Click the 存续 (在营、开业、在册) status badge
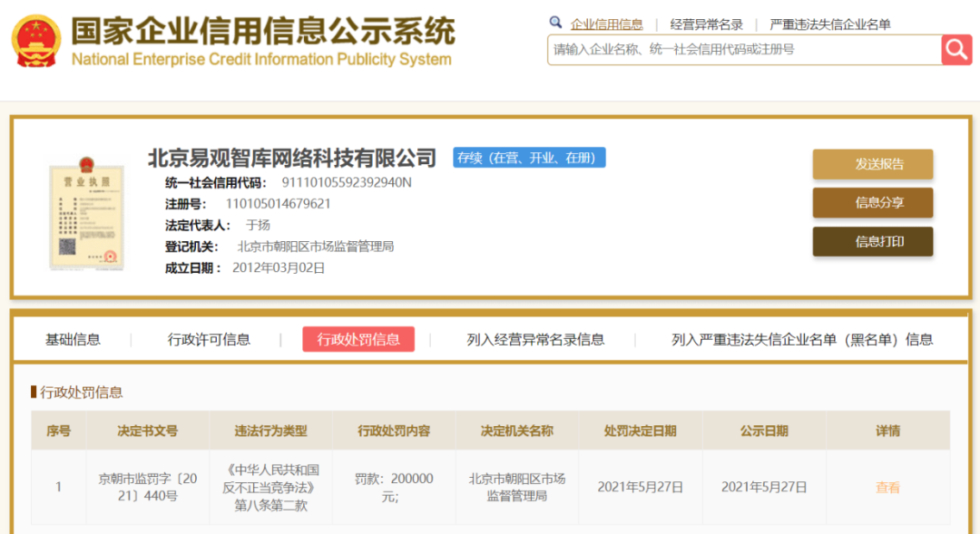The width and height of the screenshot is (980, 534). pos(529,158)
